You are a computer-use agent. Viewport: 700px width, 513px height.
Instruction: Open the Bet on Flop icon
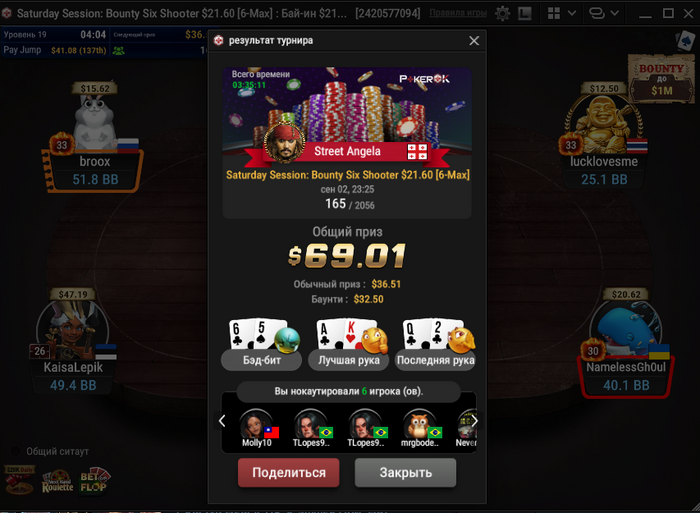(x=94, y=480)
